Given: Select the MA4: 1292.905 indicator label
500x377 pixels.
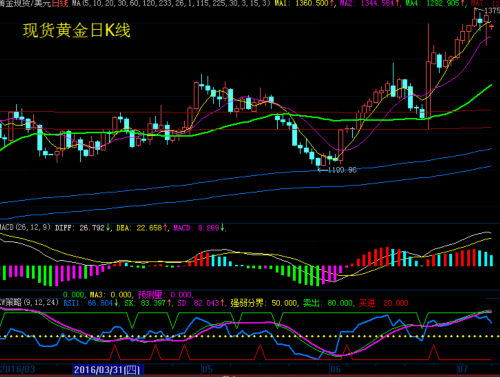Looking at the screenshot, I should click(x=435, y=4).
